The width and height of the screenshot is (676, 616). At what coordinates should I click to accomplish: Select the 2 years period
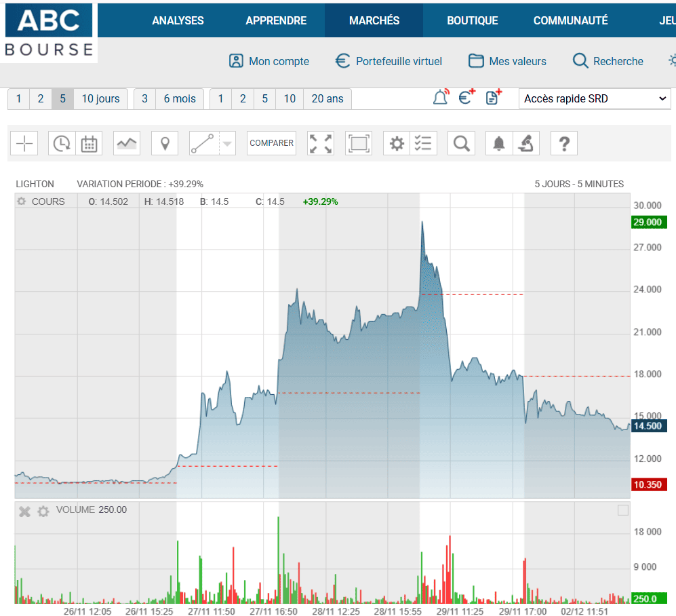(243, 99)
